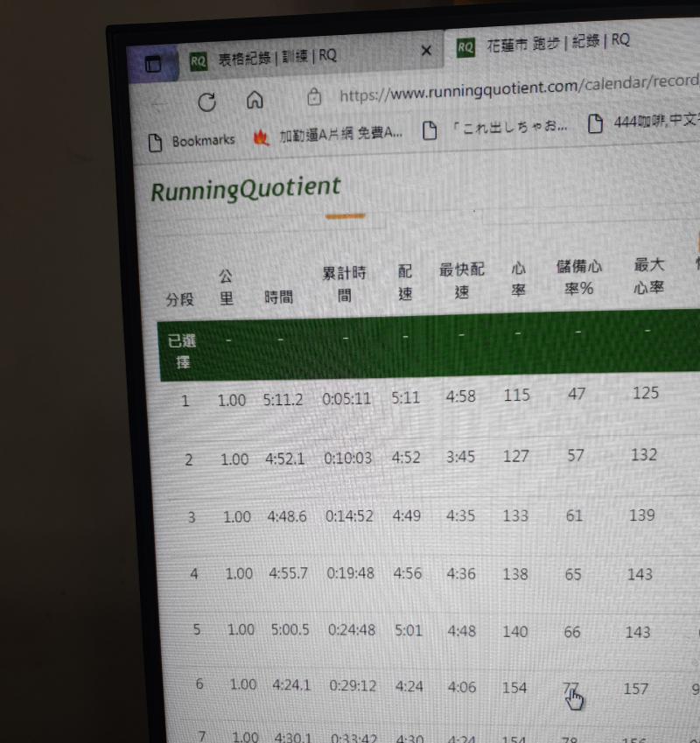Select lap row number 2
Viewport: 700px width, 743px height.
coord(188,459)
